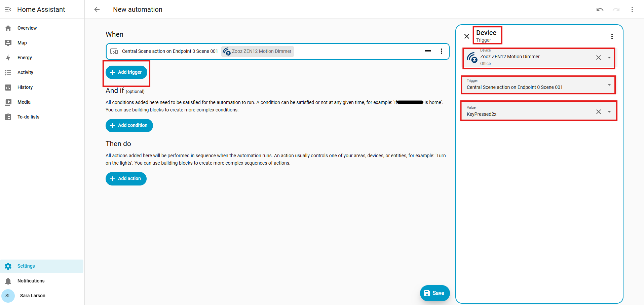
Task: Open the trigger row three-dot menu
Action: pyautogui.click(x=442, y=51)
